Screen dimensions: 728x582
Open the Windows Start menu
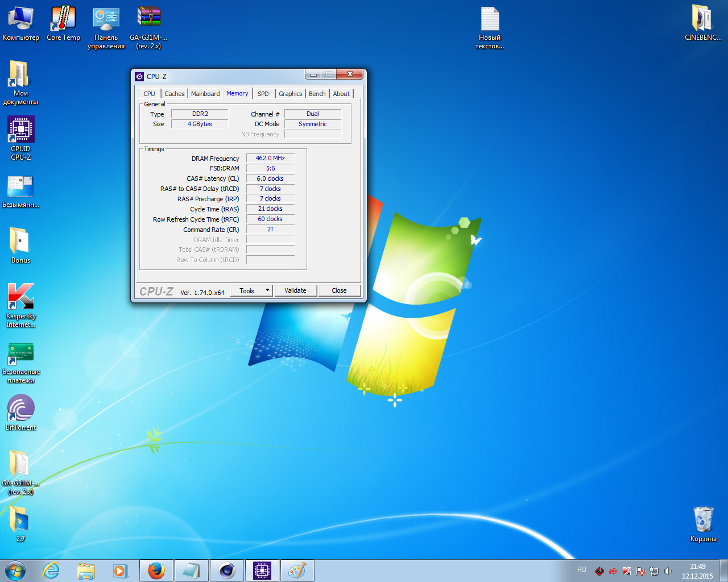pyautogui.click(x=15, y=571)
